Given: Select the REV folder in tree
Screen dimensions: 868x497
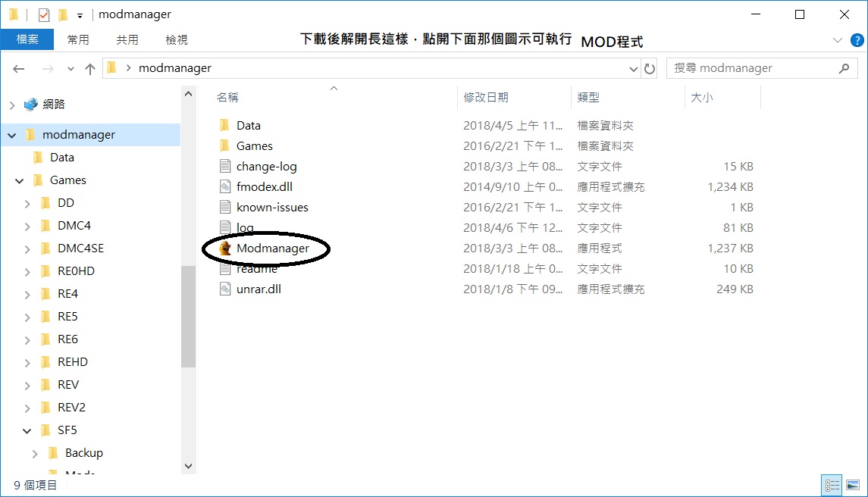Looking at the screenshot, I should pyautogui.click(x=68, y=385).
